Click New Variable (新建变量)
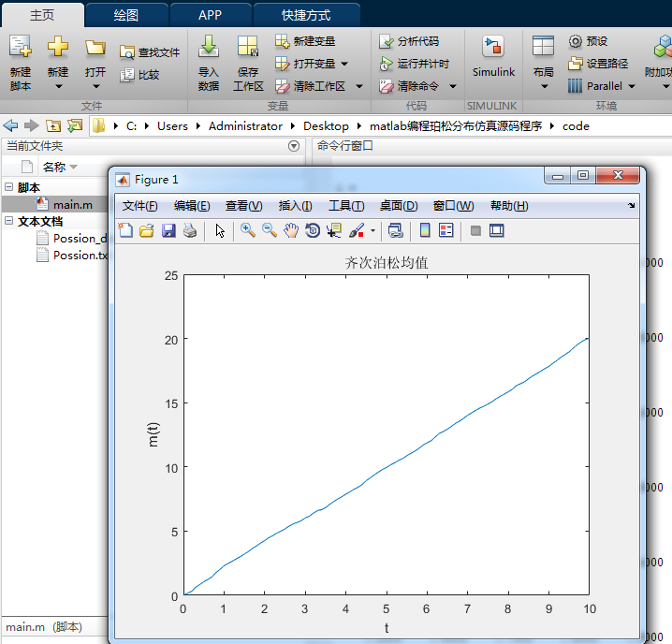The image size is (672, 644). click(305, 41)
